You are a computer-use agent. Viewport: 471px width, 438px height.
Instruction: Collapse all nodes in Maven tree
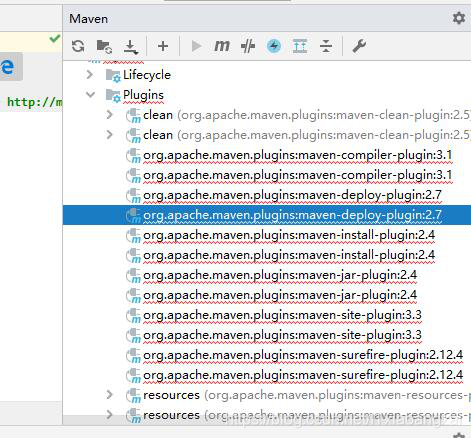(x=326, y=46)
